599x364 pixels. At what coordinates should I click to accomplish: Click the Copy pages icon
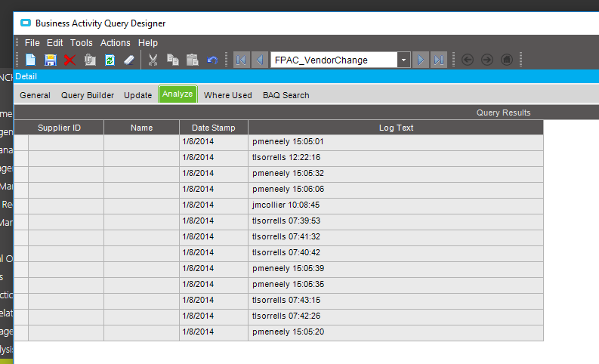click(x=173, y=60)
